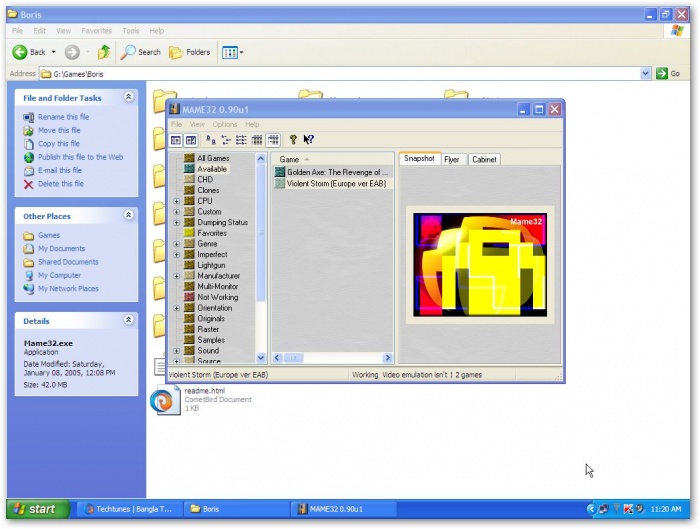Click the G:\Games\Boris address field
Image resolution: width=700 pixels, height=529 pixels.
point(339,74)
